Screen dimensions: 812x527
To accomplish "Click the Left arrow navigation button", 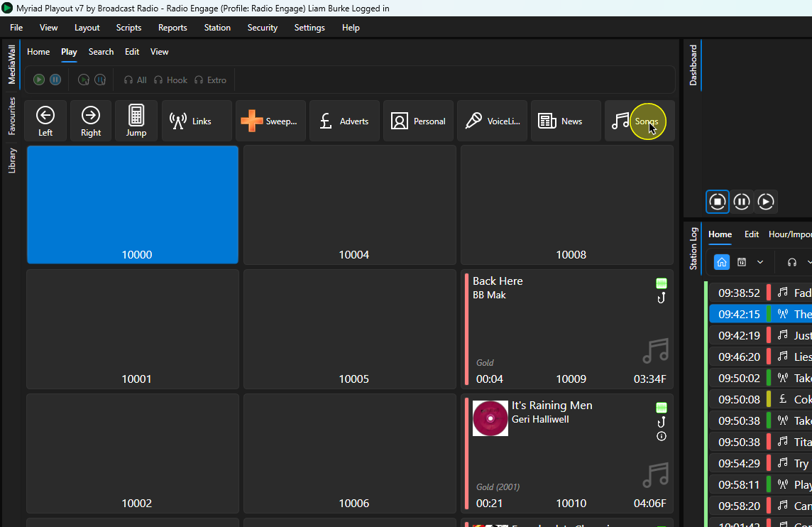I will coord(45,121).
